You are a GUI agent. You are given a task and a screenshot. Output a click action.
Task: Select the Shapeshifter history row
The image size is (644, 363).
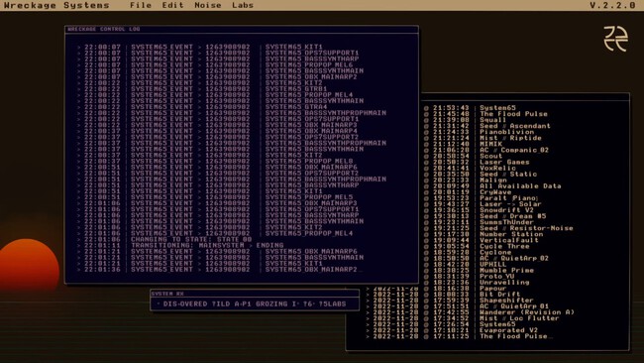(450, 301)
